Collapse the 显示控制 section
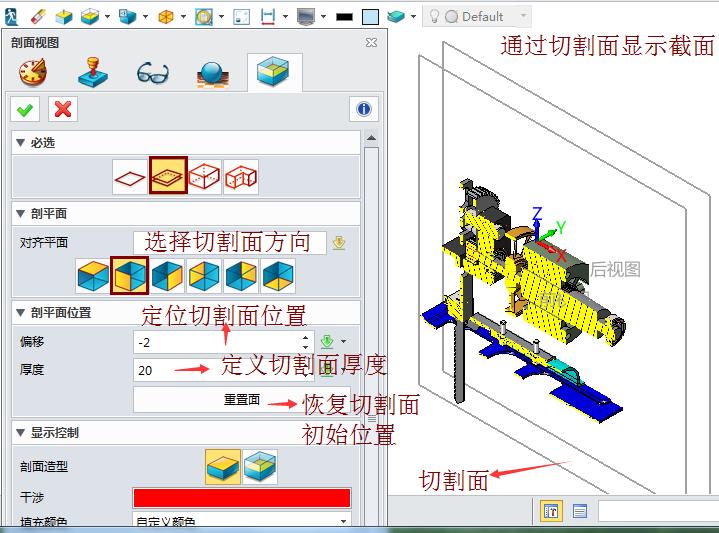719x533 pixels. pos(20,433)
